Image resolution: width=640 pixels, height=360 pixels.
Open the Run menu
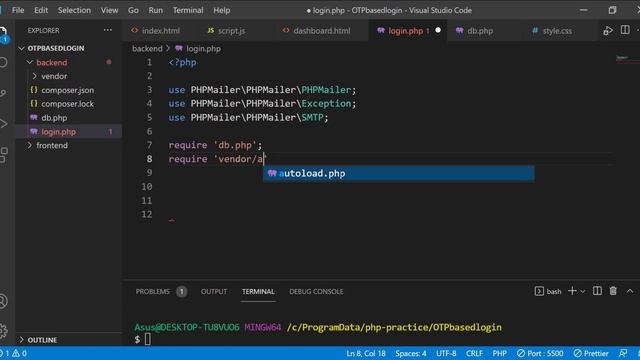coord(156,10)
